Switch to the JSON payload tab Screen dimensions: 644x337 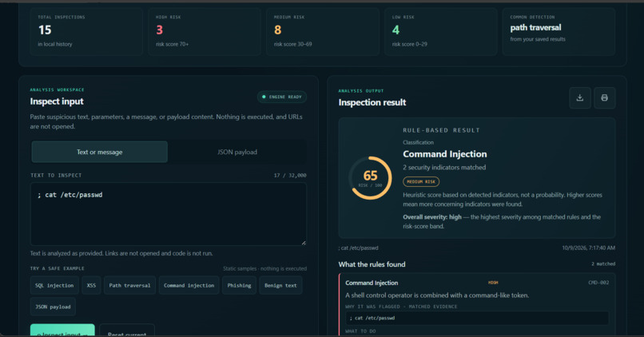pos(237,152)
